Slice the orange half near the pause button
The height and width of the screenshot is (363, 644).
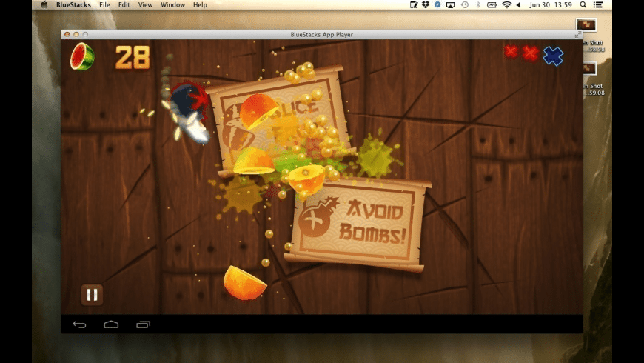point(244,283)
